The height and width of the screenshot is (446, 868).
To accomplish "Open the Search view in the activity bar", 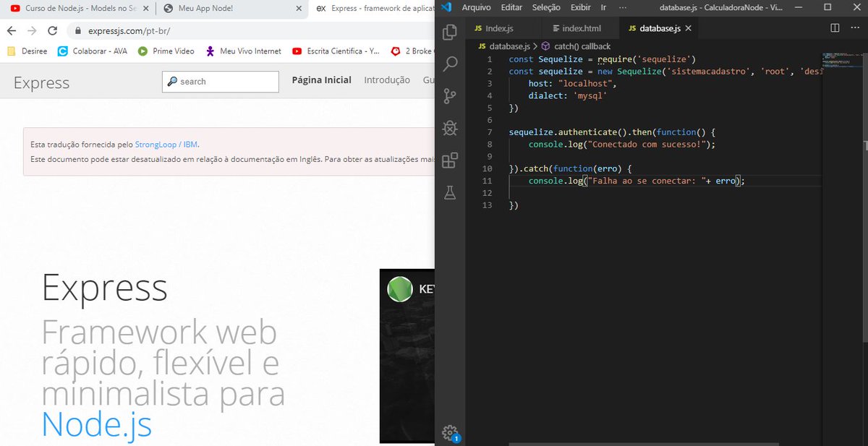I will 449,64.
